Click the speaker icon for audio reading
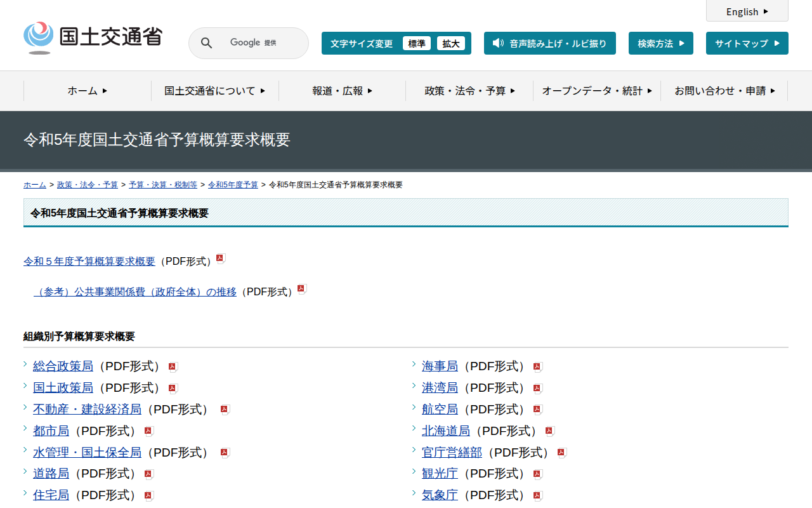Image resolution: width=812 pixels, height=508 pixels. pos(498,43)
